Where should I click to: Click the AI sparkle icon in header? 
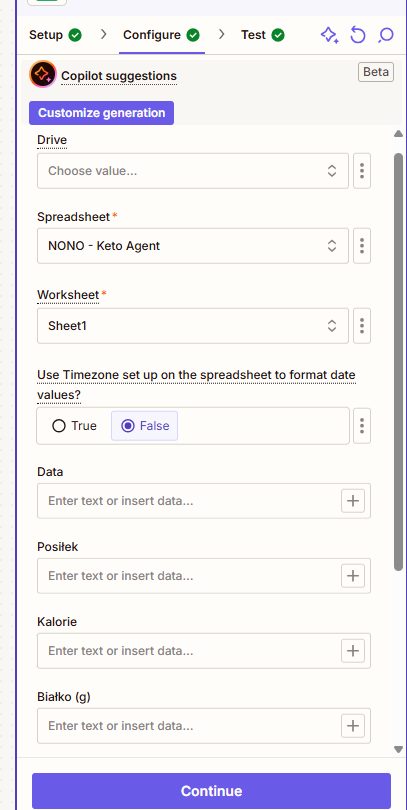click(x=330, y=35)
